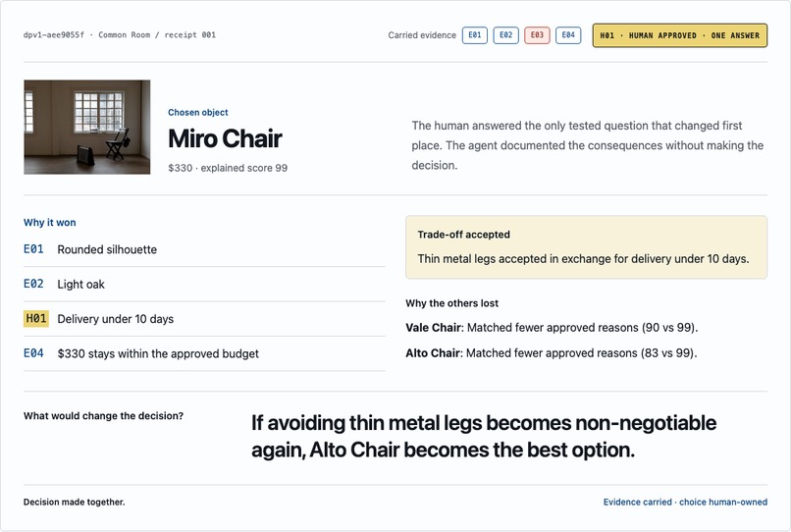This screenshot has height=532, width=791.
Task: Click the 'Why it won' heading
Action: pos(49,223)
